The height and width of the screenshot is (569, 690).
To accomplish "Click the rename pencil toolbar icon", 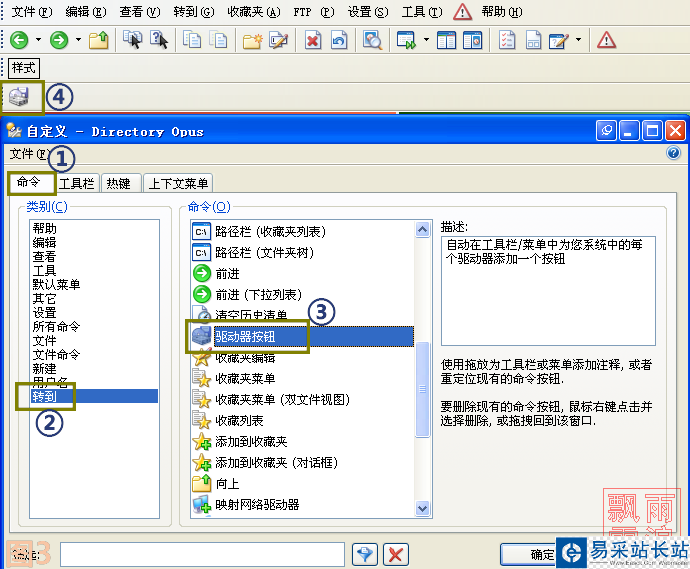I will click(279, 40).
